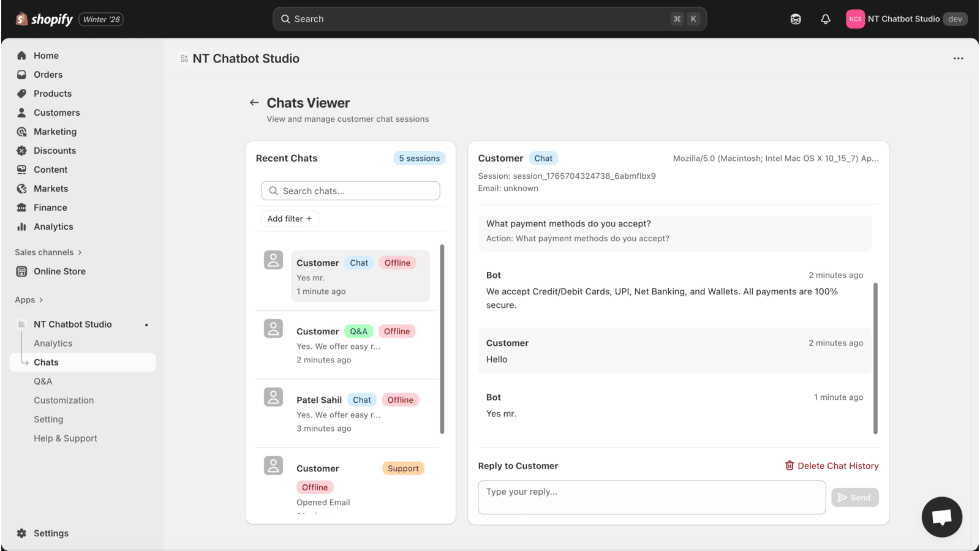Open the three-dot menu for NT Chatbot Studio
The width and height of the screenshot is (980, 551).
958,59
